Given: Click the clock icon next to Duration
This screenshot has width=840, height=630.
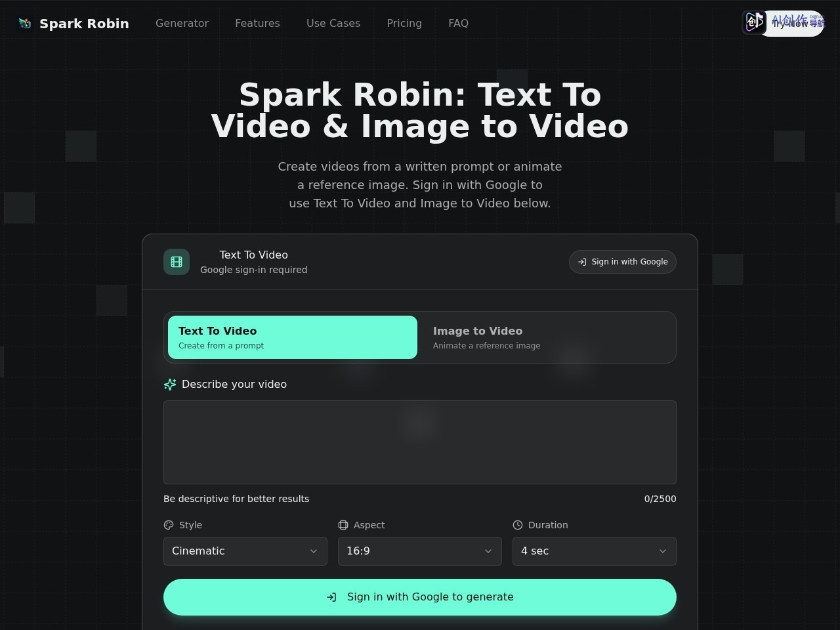Looking at the screenshot, I should click(518, 525).
